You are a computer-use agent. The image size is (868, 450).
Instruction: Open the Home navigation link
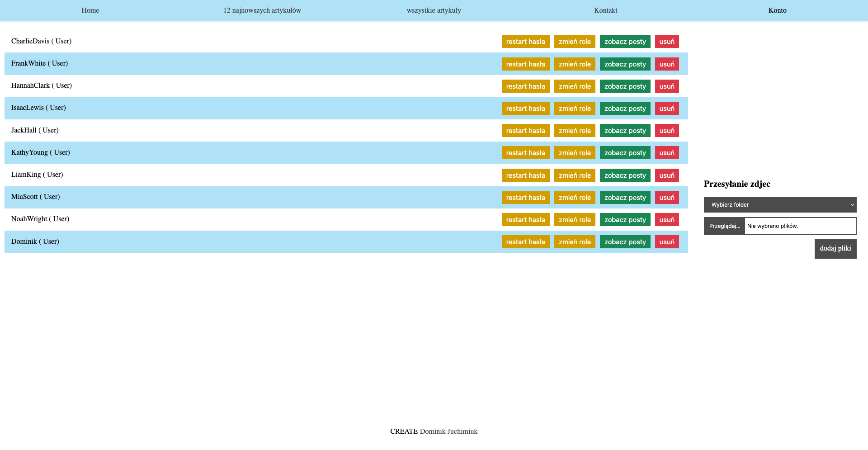point(90,10)
